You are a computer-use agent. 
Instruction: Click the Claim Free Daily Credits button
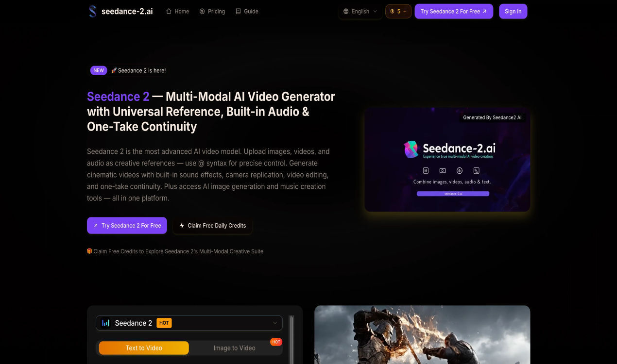pyautogui.click(x=217, y=226)
